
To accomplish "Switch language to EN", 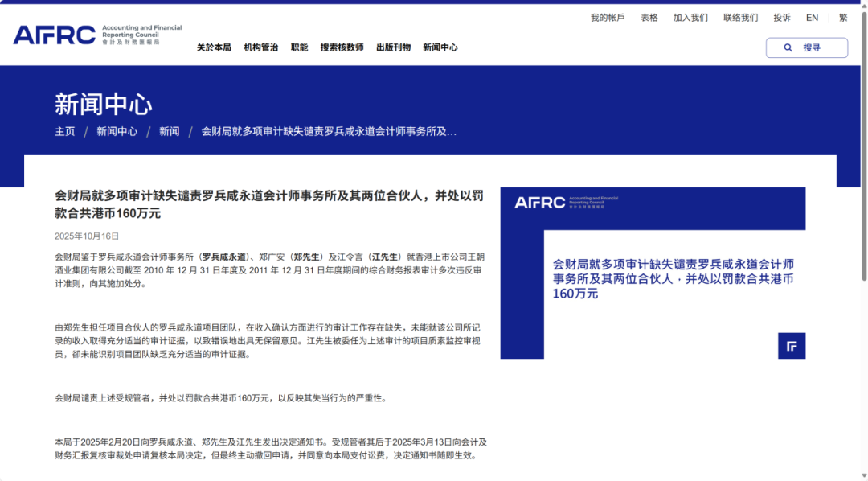I will tap(812, 18).
